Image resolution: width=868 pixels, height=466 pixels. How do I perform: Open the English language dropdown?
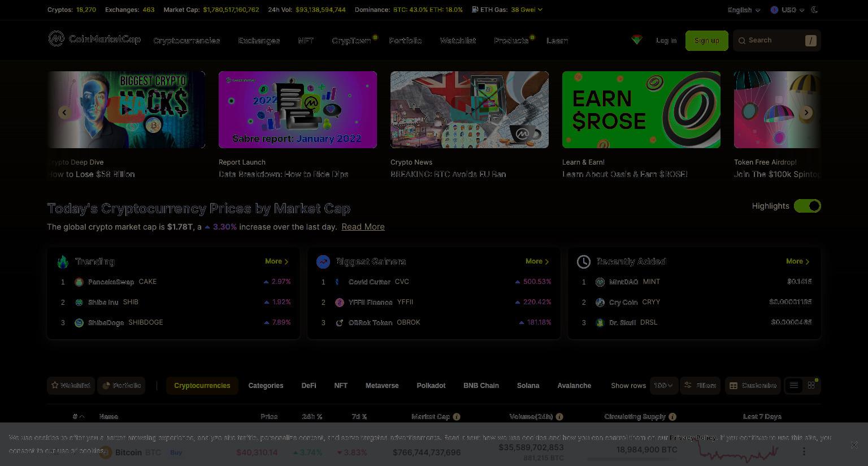click(x=744, y=10)
